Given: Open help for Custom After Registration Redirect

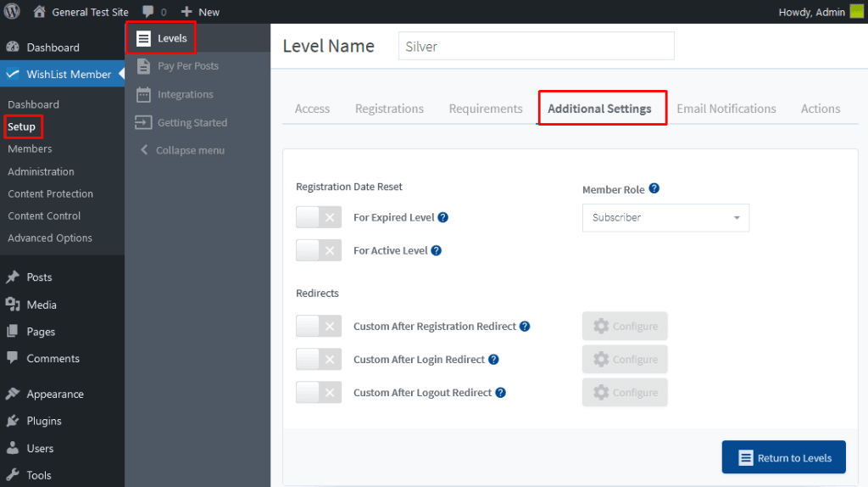Looking at the screenshot, I should (525, 327).
